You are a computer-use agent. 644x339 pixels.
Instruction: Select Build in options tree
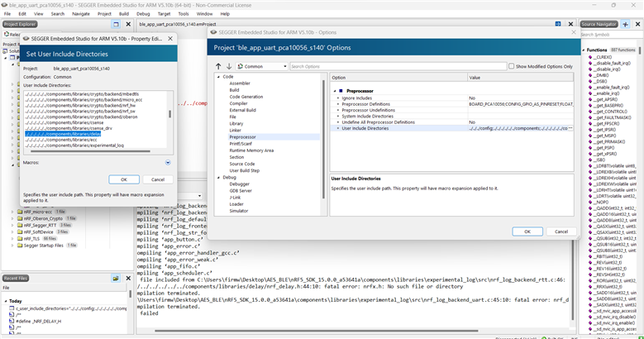pos(234,90)
